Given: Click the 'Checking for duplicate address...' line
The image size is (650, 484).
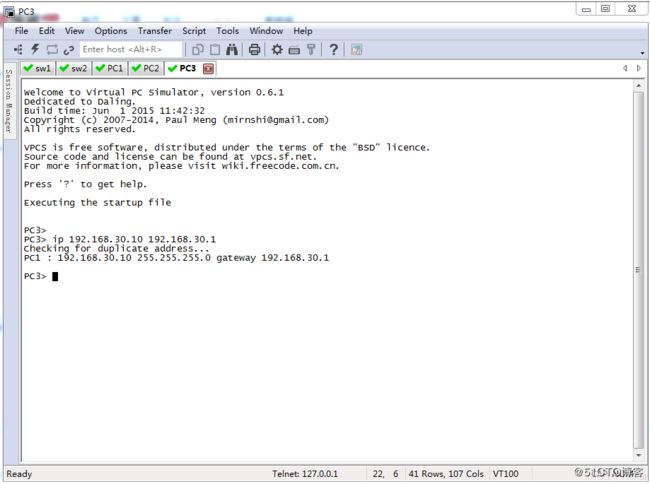Looking at the screenshot, I should tap(116, 249).
